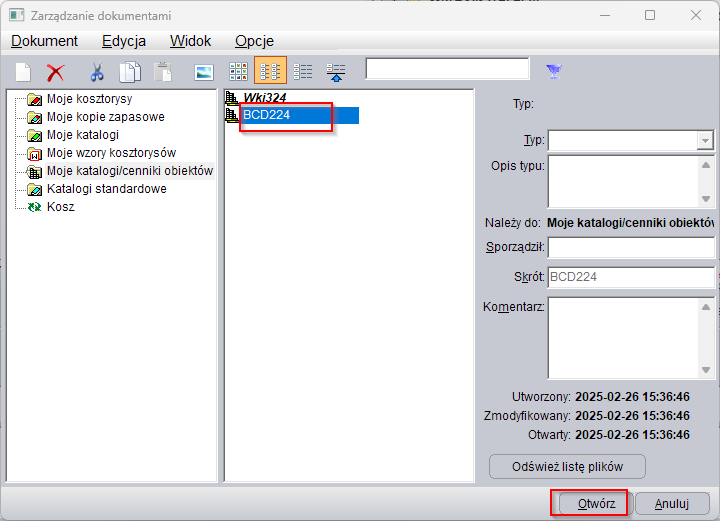Switch to large icons grid view
Screen dimensions: 720x521
click(x=238, y=72)
